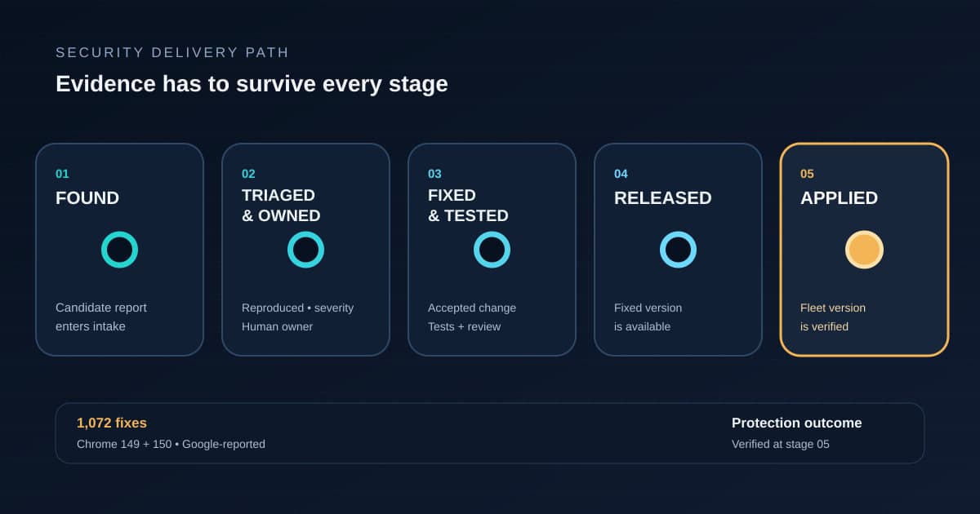The image size is (980, 514).
Task: Click the 01 stage number label
Action: (62, 174)
